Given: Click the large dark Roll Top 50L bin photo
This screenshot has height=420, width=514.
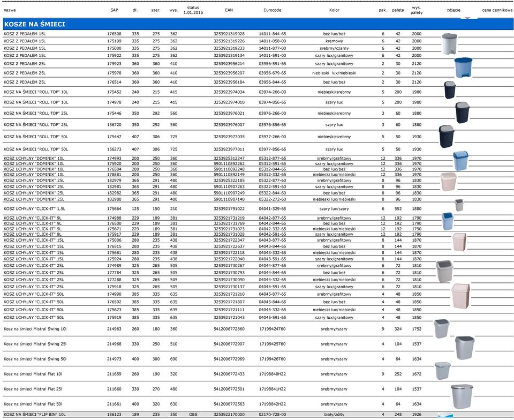Looking at the screenshot, I should pyautogui.click(x=447, y=136).
